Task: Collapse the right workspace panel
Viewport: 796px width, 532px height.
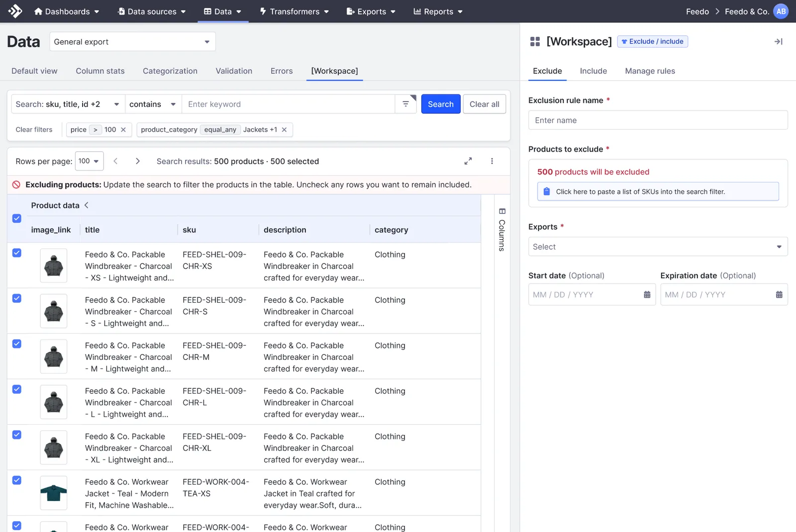Action: [x=779, y=42]
